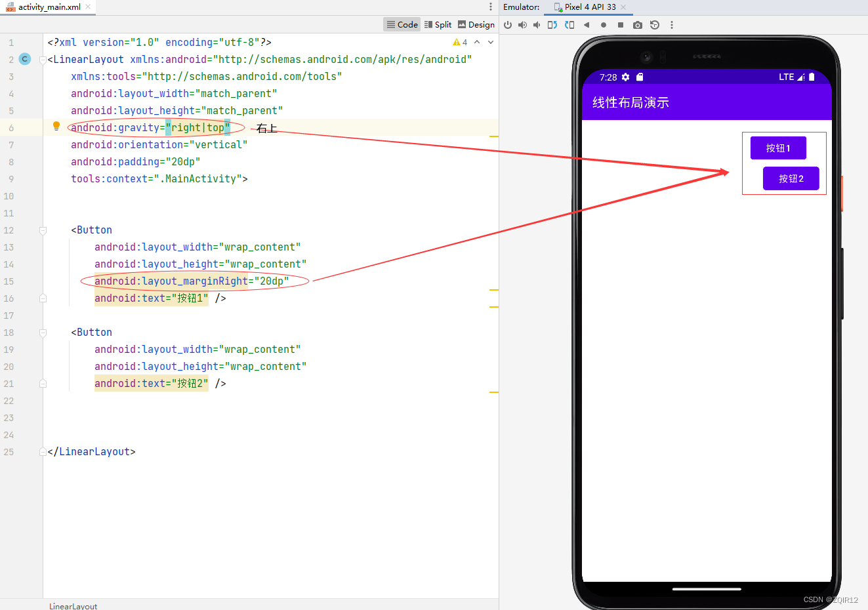The image size is (868, 610).
Task: Tap the emulator Back triangle icon
Action: tap(587, 25)
